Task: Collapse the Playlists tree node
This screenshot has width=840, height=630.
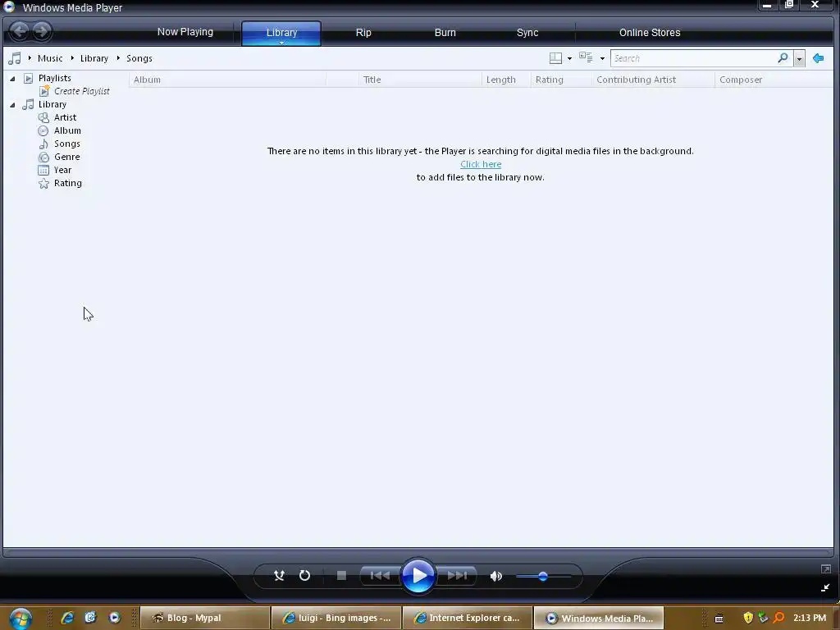Action: (x=12, y=79)
